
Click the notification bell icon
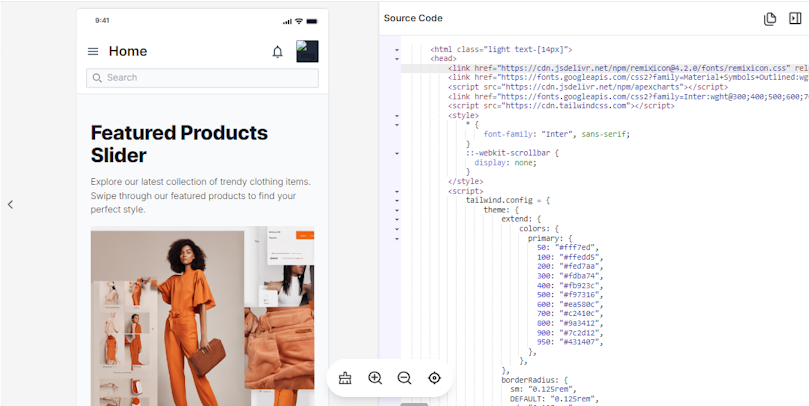pos(278,52)
